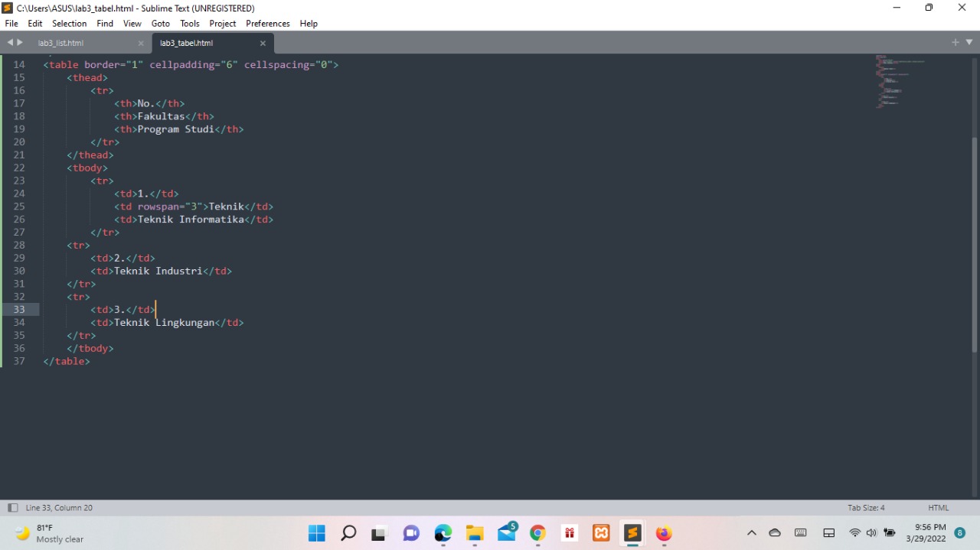The image size is (980, 550).
Task: Toggle the side bar icon in status bar
Action: 12,508
